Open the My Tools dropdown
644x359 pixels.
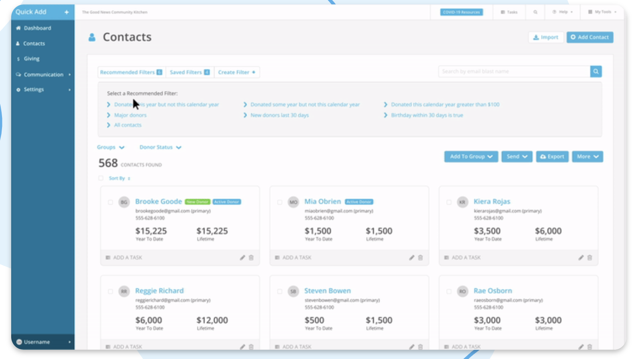[x=602, y=12]
